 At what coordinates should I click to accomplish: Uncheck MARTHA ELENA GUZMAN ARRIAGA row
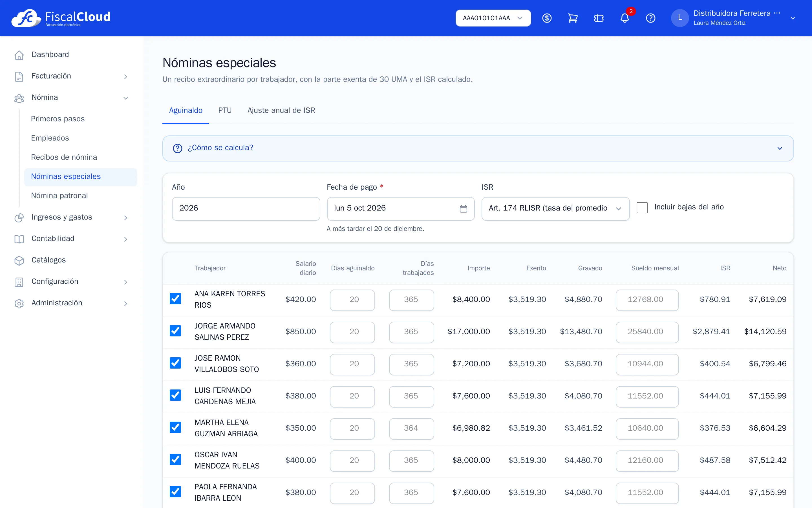pyautogui.click(x=175, y=427)
